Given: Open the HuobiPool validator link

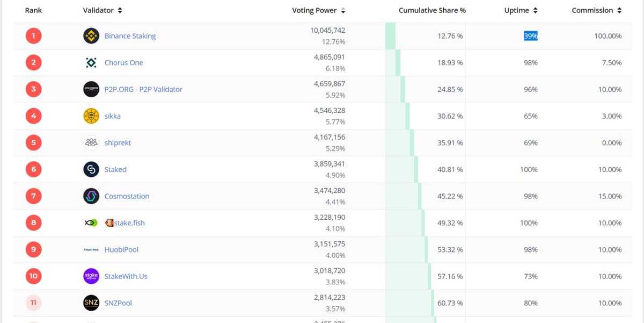Looking at the screenshot, I should [x=121, y=249].
